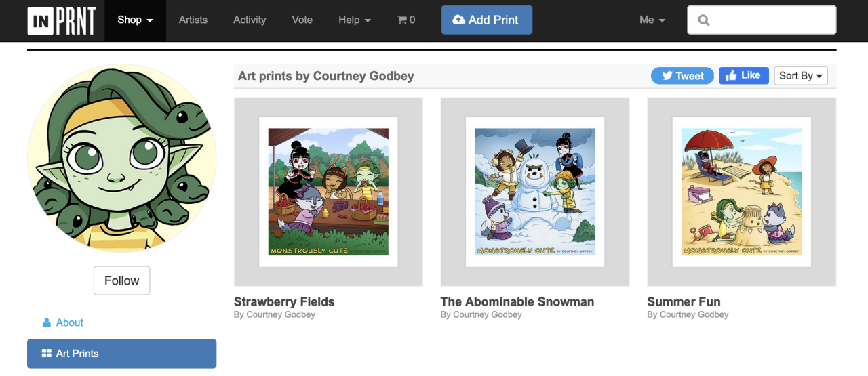Viewport: 868px width, 376px height.
Task: Toggle Follow for Courtney Godbey
Action: pyautogui.click(x=122, y=280)
